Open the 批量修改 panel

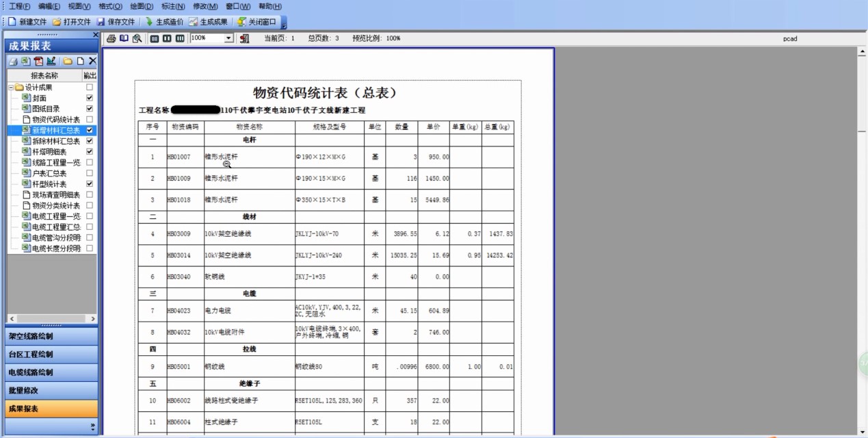51,391
